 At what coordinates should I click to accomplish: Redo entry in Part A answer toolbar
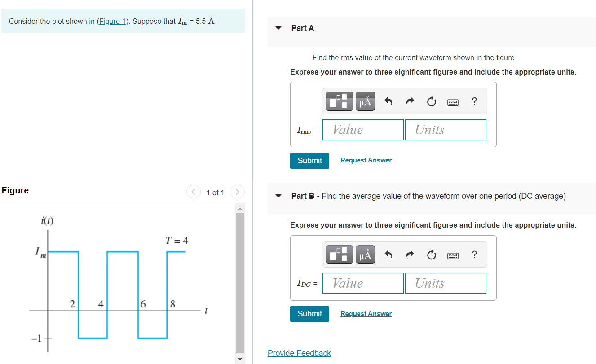(410, 101)
